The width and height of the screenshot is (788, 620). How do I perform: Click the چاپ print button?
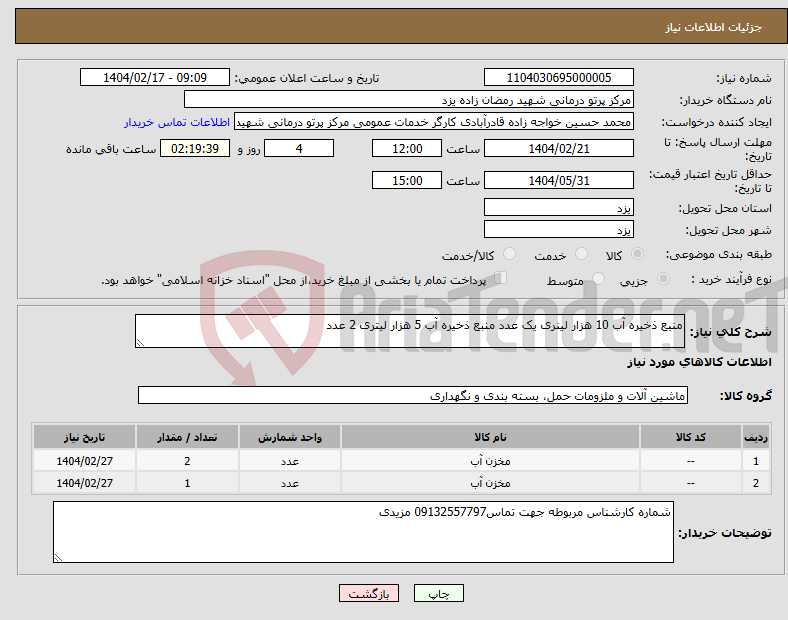tap(439, 593)
